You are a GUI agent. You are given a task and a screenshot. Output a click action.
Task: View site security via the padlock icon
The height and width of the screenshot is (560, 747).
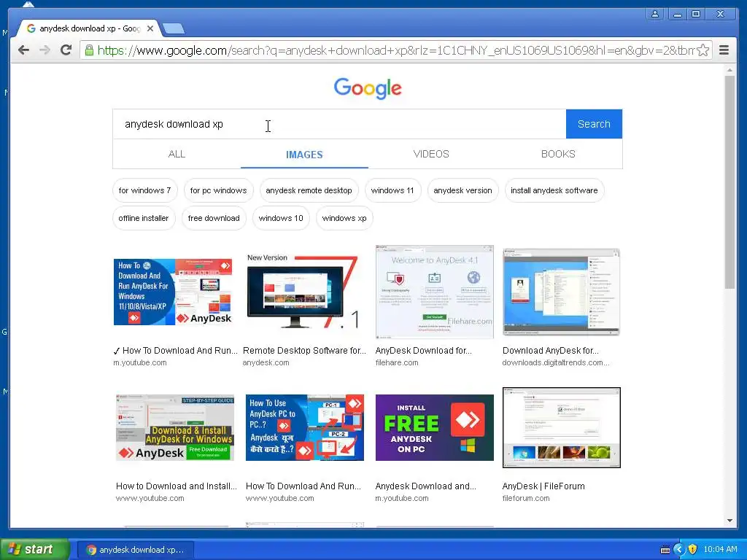pos(89,50)
